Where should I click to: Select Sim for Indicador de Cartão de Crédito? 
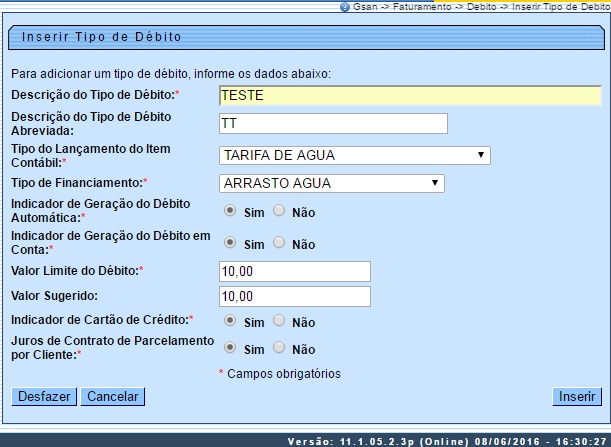pyautogui.click(x=230, y=320)
